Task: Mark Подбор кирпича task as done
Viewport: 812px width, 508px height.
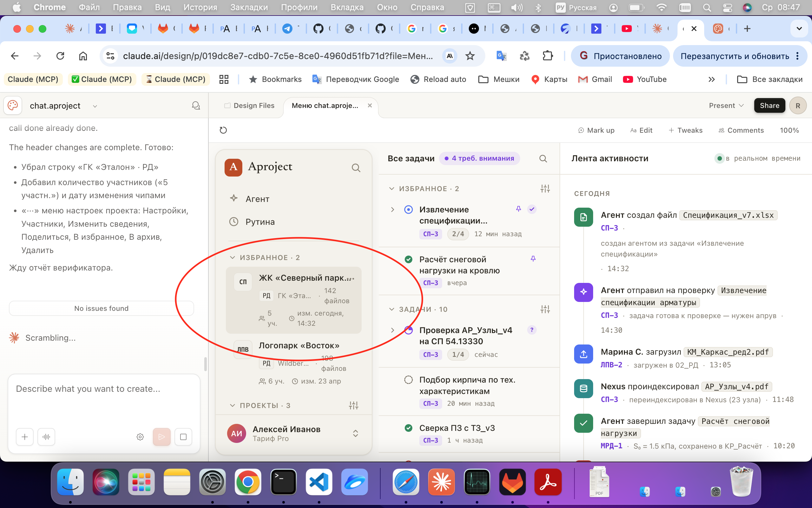Action: coord(408,380)
